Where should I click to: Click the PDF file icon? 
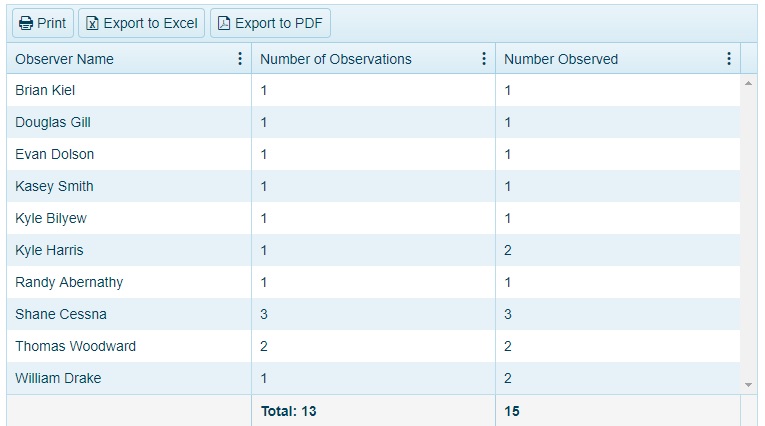tap(224, 23)
